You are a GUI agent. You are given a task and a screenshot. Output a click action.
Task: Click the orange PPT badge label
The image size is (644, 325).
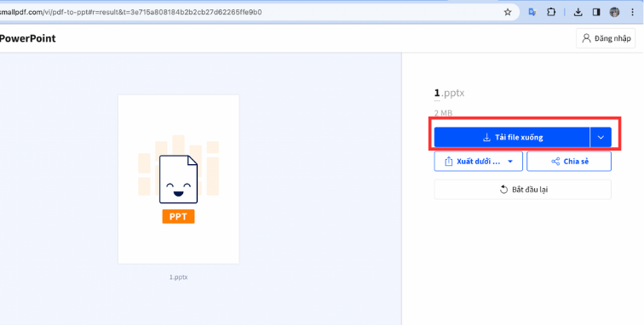coord(178,217)
